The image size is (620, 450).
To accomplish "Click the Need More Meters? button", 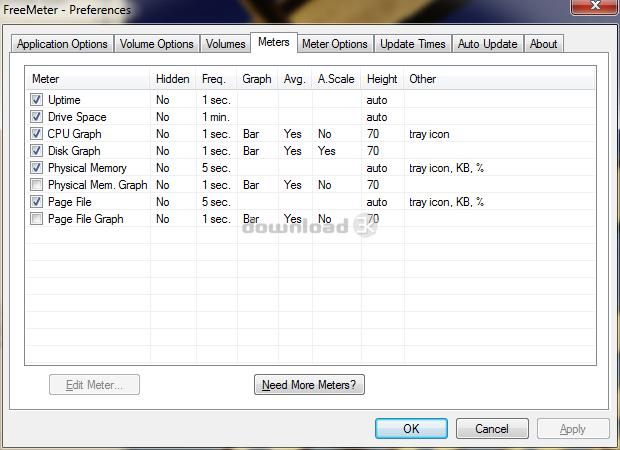I will [x=309, y=385].
